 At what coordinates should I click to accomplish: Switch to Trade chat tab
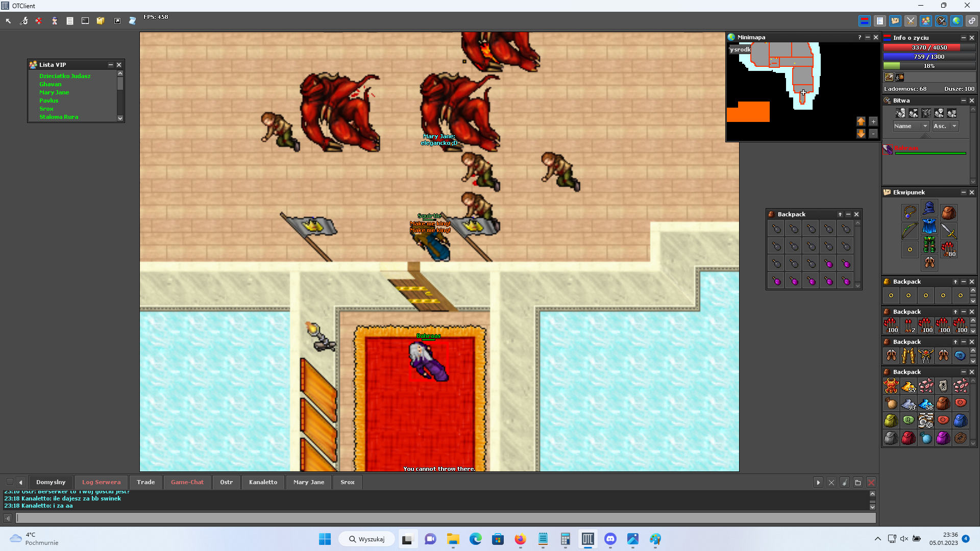[145, 482]
